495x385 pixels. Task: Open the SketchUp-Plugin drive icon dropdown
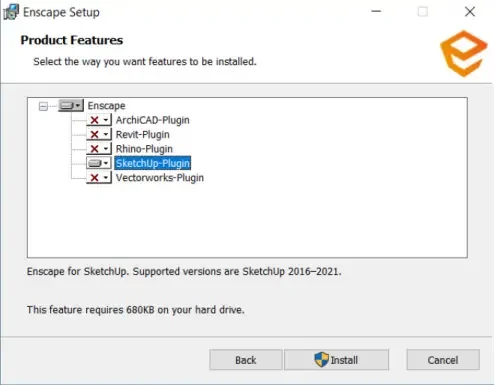pyautogui.click(x=99, y=163)
